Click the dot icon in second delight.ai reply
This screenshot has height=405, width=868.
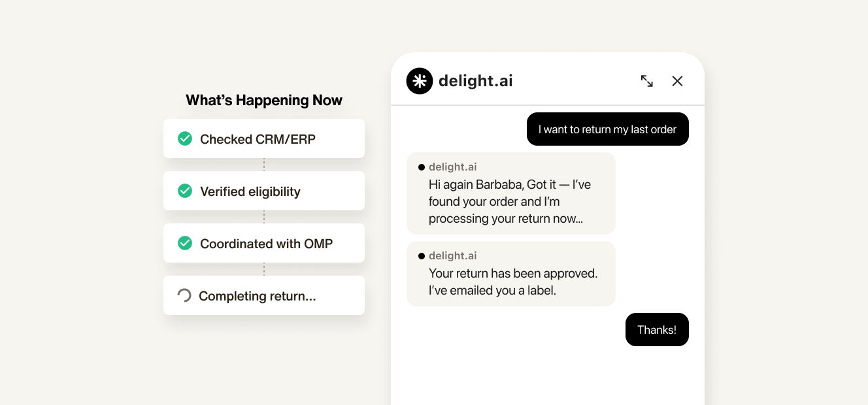(422, 256)
